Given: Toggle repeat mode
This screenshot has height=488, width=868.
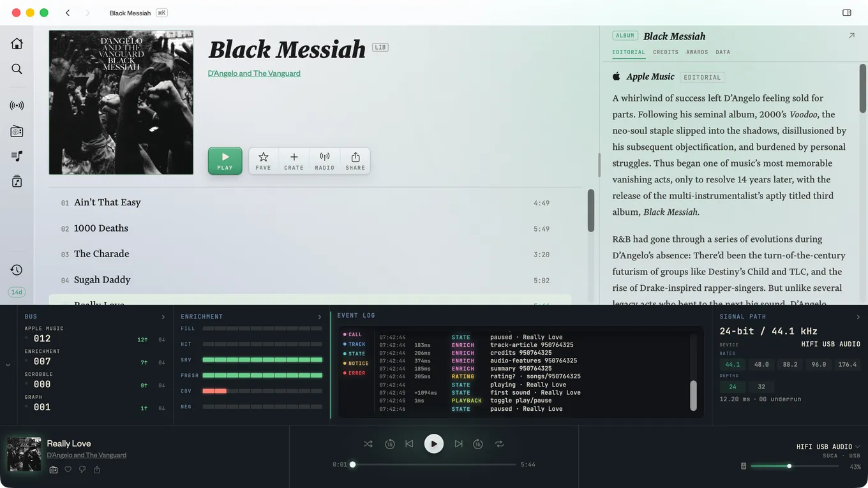Looking at the screenshot, I should (500, 444).
